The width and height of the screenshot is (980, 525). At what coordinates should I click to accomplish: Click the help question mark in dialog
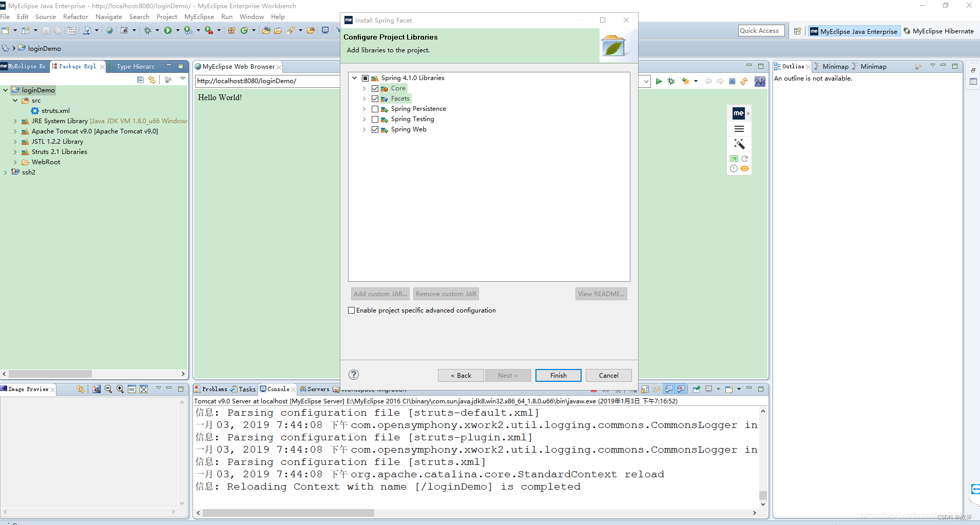pyautogui.click(x=354, y=375)
